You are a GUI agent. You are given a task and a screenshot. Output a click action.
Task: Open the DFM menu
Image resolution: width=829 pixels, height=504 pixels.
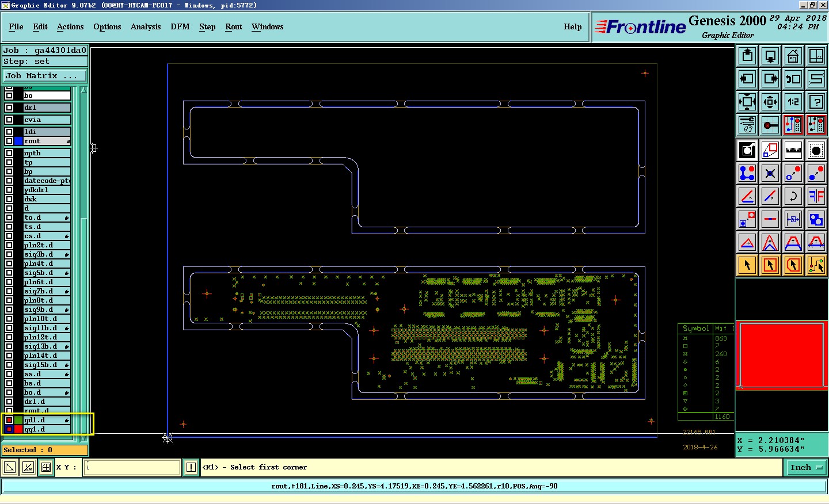tap(180, 27)
